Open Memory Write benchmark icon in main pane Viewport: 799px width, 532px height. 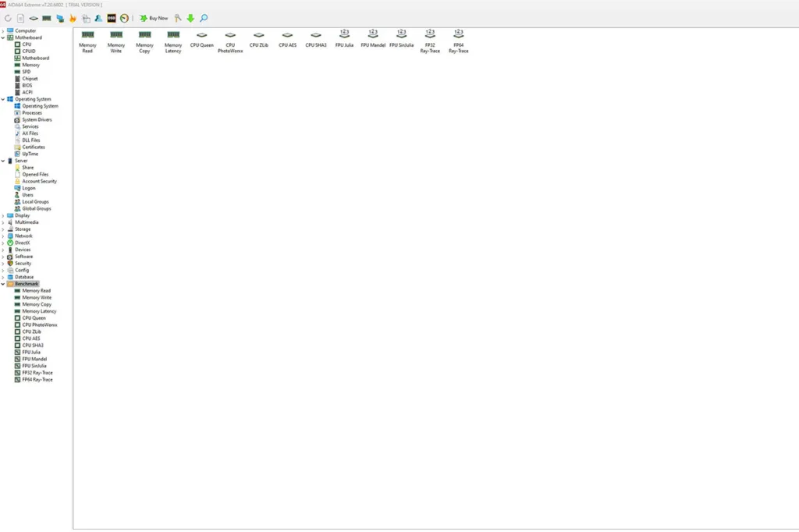coord(116,41)
